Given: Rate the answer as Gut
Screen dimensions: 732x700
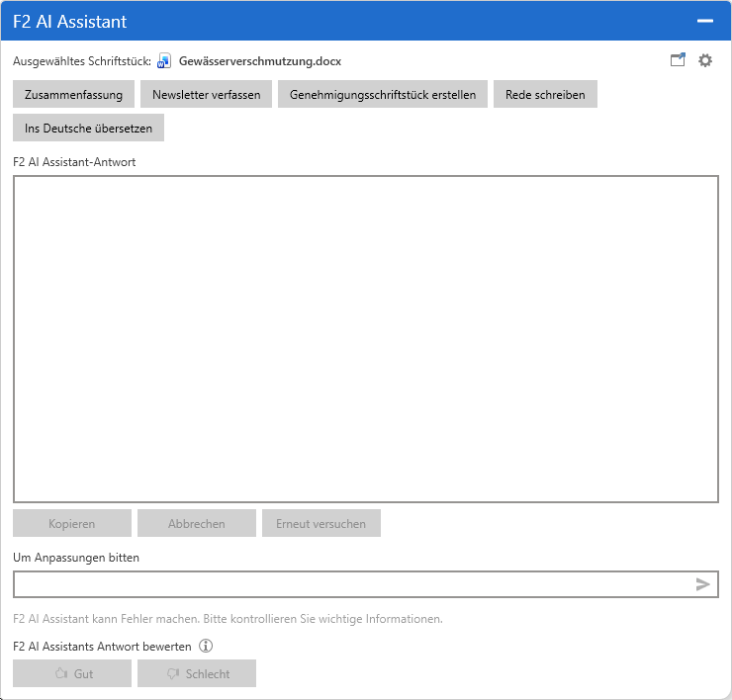Looking at the screenshot, I should (x=72, y=673).
